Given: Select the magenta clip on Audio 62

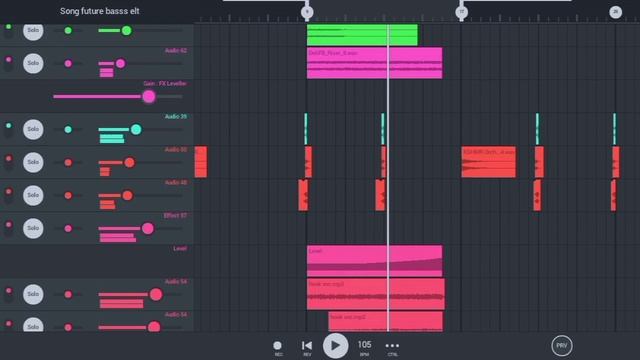Looking at the screenshot, I should click(375, 63).
